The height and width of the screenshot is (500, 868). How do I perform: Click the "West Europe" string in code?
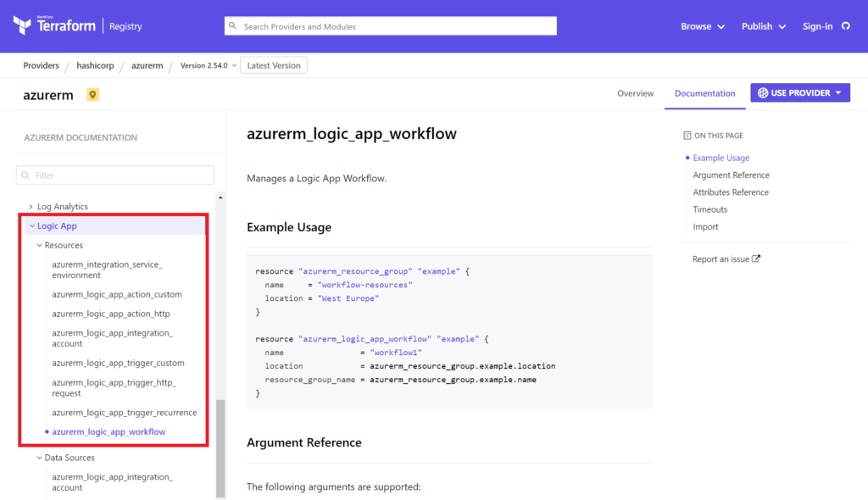(x=348, y=298)
